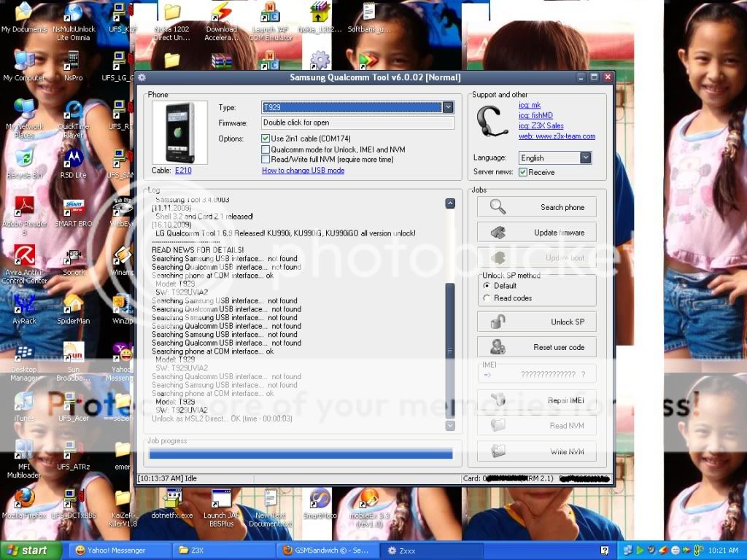The width and height of the screenshot is (747, 560).
Task: Expand the phone Type dropdown
Action: click(448, 108)
